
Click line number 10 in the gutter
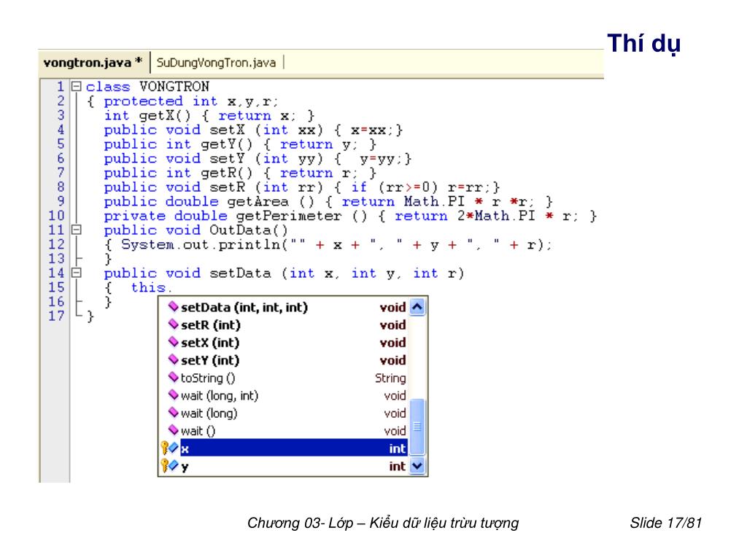coord(56,216)
